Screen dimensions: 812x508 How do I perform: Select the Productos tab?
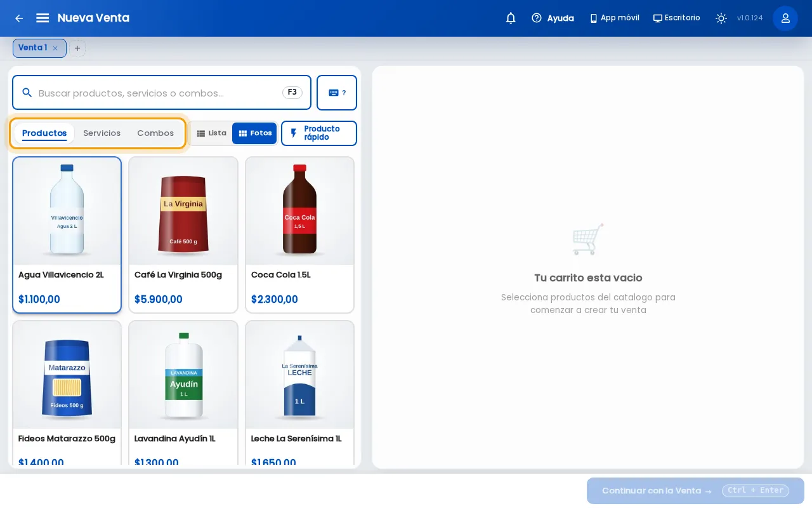pos(44,133)
